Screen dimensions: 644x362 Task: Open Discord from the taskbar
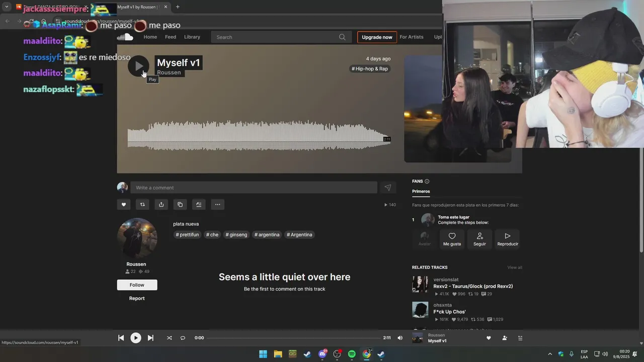click(323, 354)
